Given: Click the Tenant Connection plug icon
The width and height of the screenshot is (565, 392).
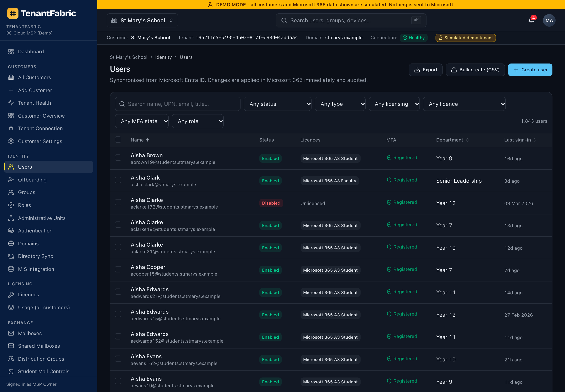Looking at the screenshot, I should (x=11, y=128).
